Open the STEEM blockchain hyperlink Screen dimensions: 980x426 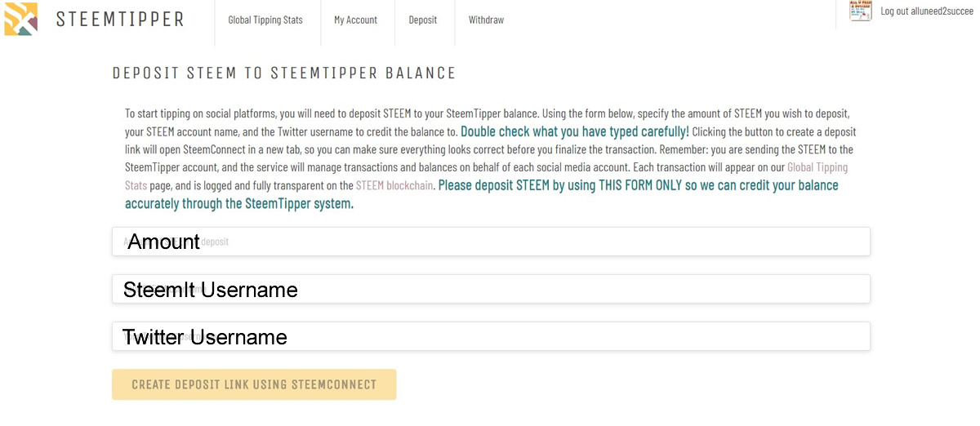point(394,185)
